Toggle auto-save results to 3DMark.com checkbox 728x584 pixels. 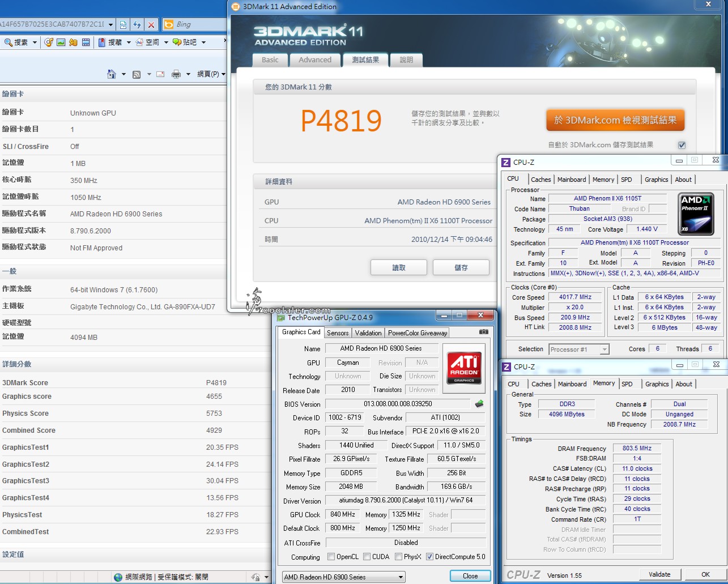(x=682, y=144)
